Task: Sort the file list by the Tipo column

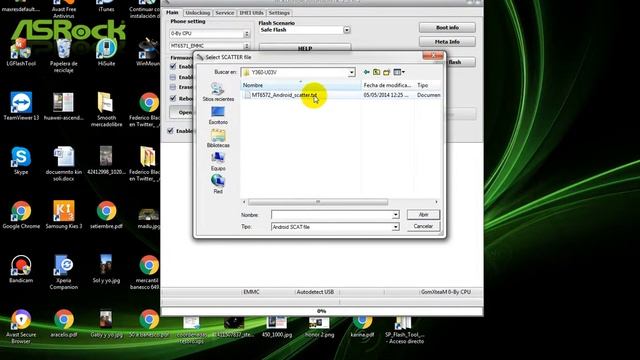Action: point(427,85)
